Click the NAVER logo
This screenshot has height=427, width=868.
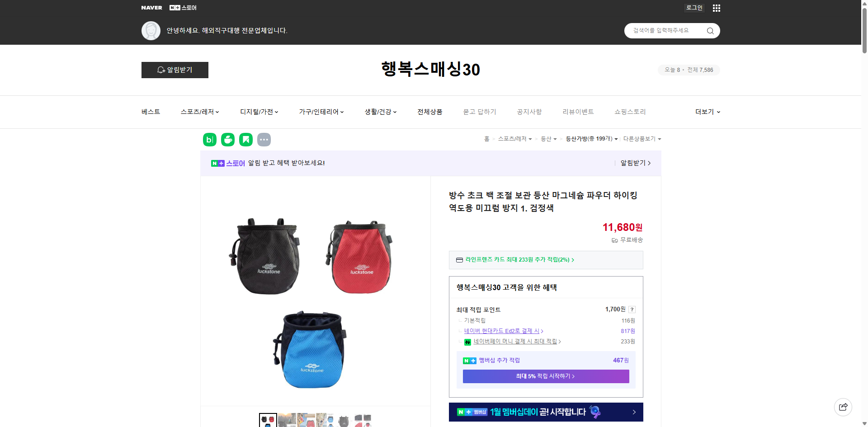152,8
